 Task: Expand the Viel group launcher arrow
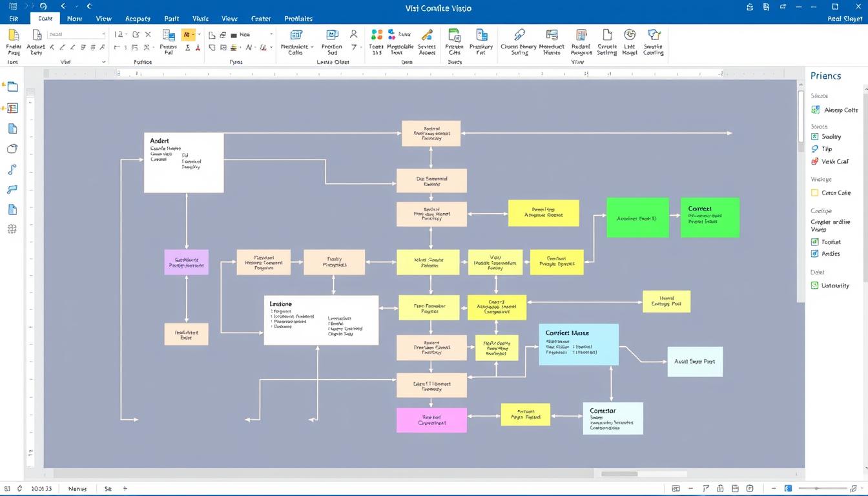coord(103,62)
